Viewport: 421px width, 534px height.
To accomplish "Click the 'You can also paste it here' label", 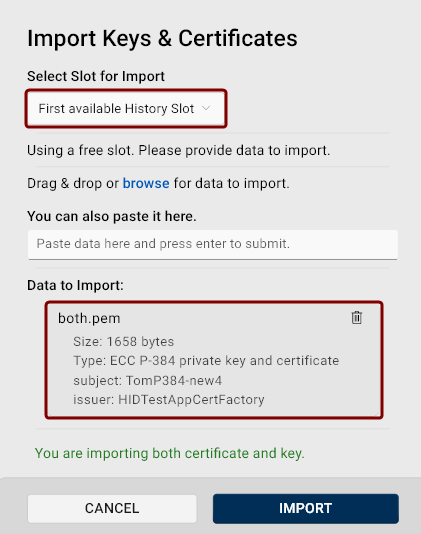I will pyautogui.click(x=112, y=216).
